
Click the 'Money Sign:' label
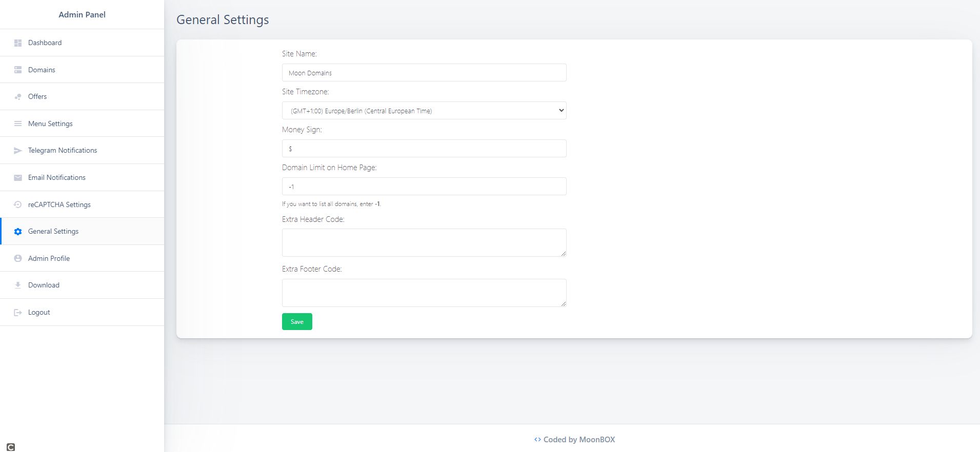click(x=302, y=130)
